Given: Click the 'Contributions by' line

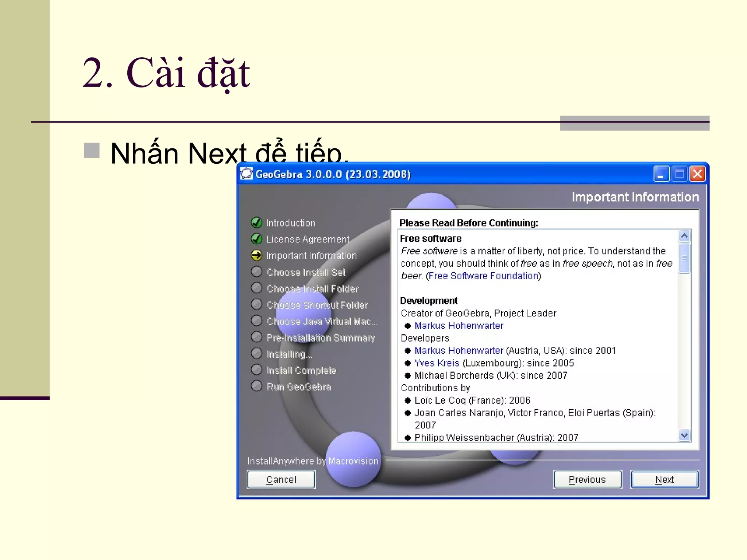Looking at the screenshot, I should 436,388.
